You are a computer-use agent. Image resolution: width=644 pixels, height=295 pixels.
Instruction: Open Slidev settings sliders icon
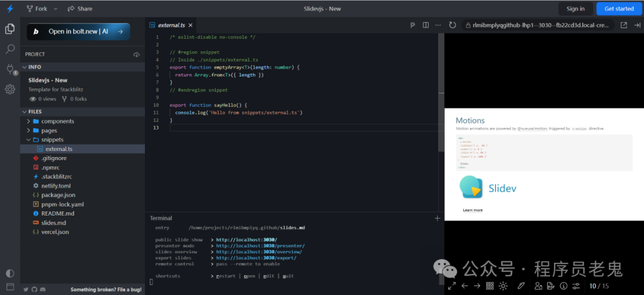(576, 285)
